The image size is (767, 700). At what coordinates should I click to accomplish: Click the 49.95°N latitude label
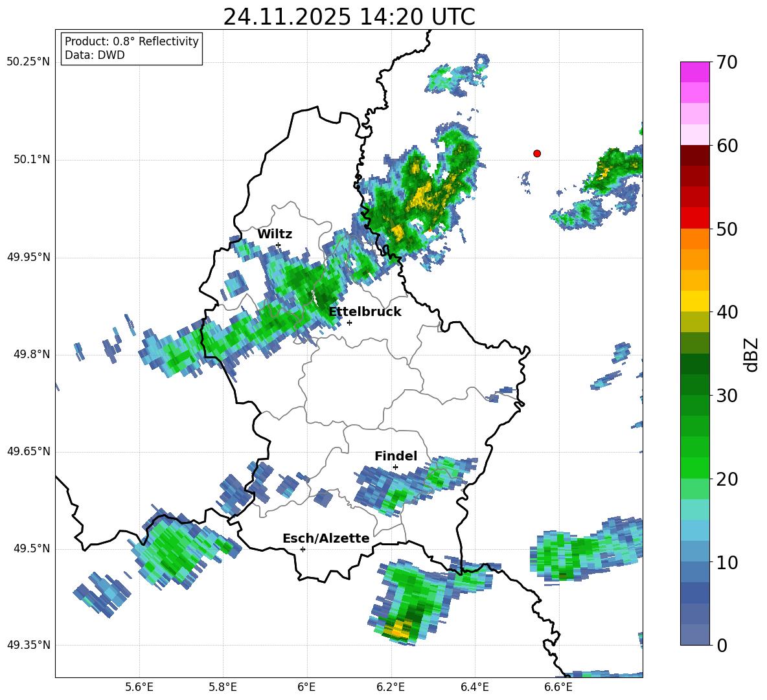(x=29, y=257)
